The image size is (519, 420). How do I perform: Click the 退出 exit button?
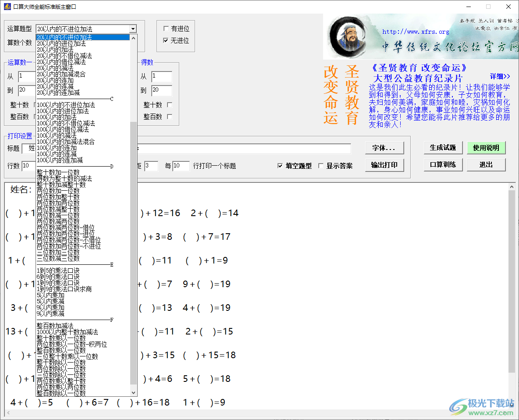(x=486, y=164)
